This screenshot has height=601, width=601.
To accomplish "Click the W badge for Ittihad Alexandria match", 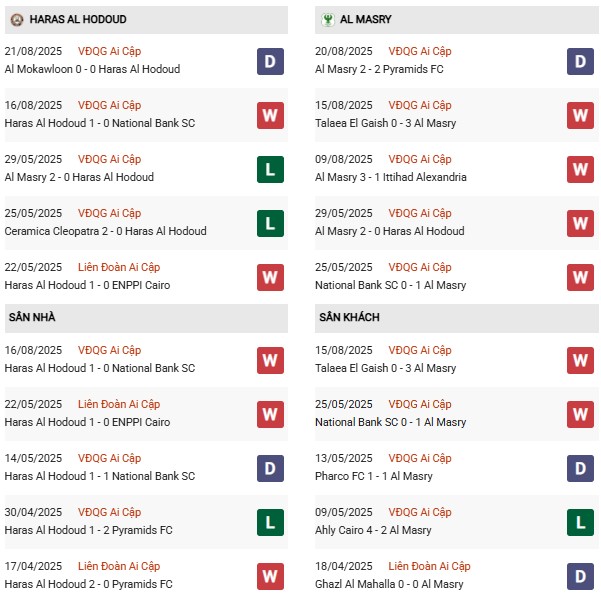I will 580,169.
